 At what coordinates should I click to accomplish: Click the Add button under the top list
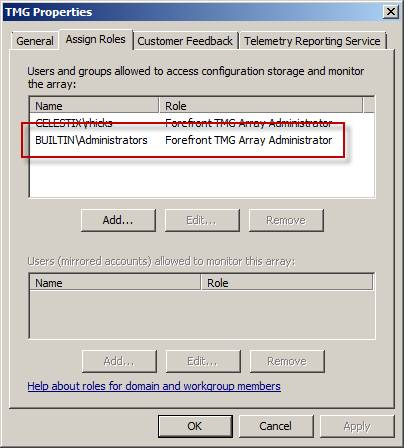pos(118,220)
